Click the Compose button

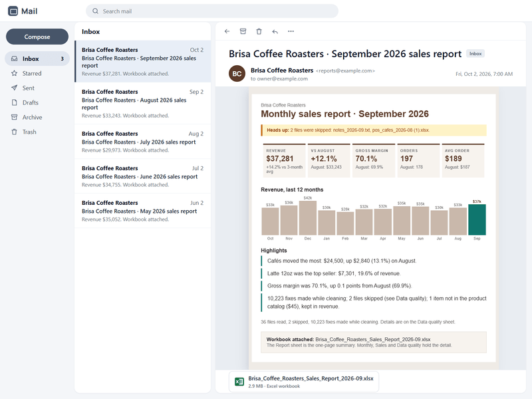click(37, 37)
